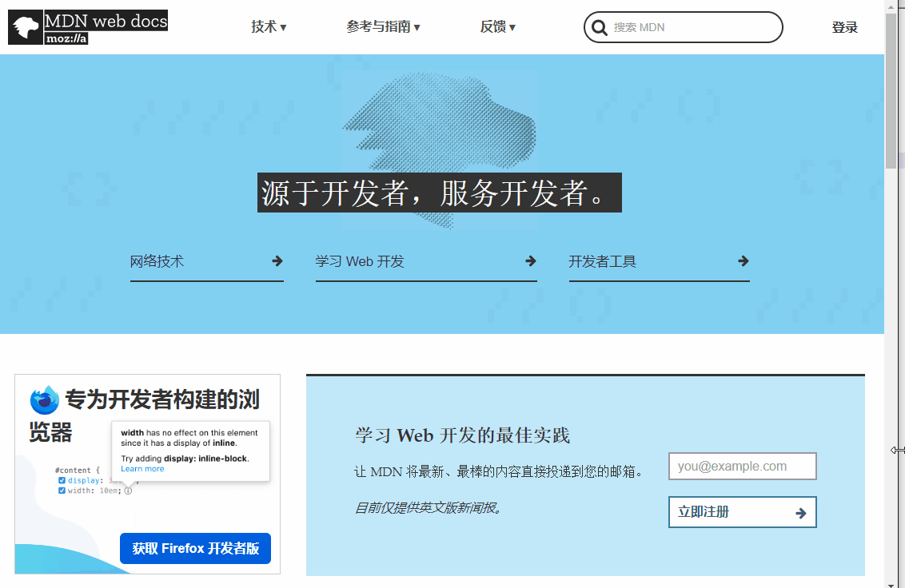Click the scrollbar up arrow
905x588 pixels.
pos(891,6)
